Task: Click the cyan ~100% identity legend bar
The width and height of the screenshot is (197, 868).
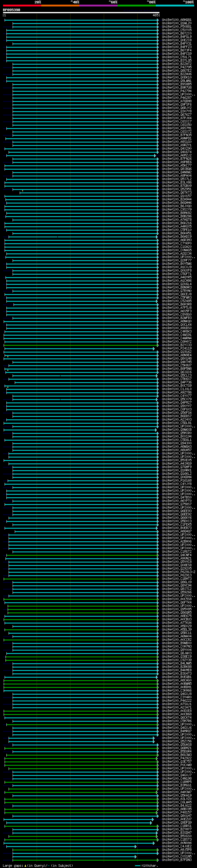Action: pyautogui.click(x=175, y=6)
